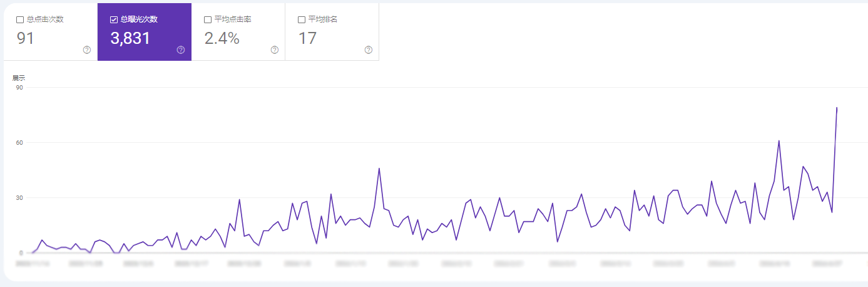Check the 平均排名 checkbox

point(302,19)
